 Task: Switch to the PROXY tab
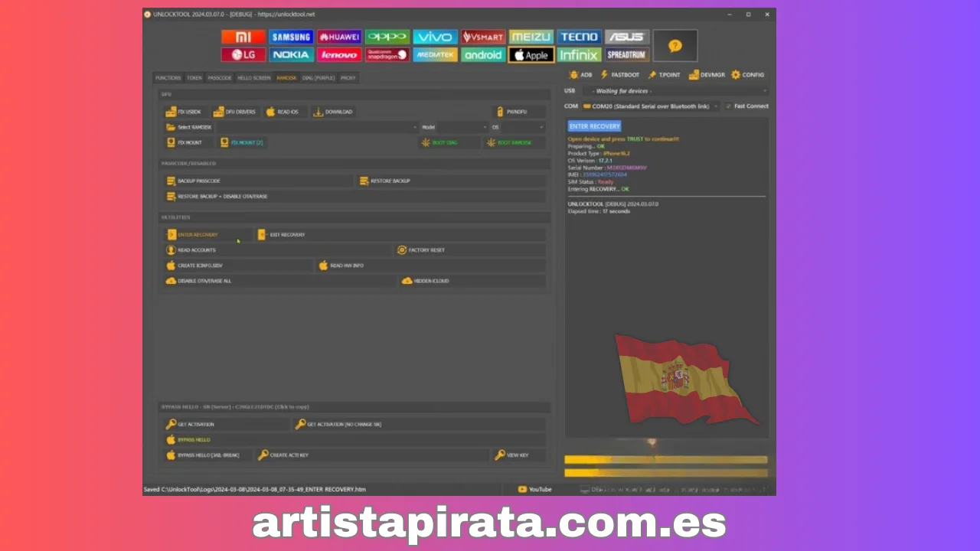click(x=348, y=77)
